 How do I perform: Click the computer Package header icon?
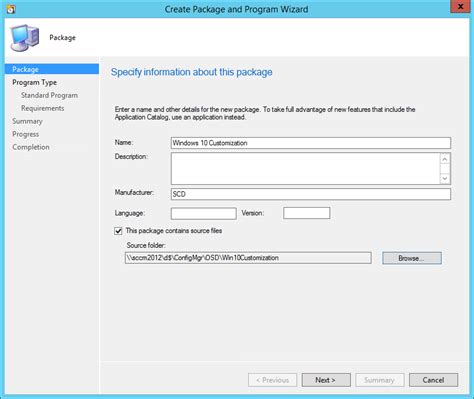[x=25, y=38]
